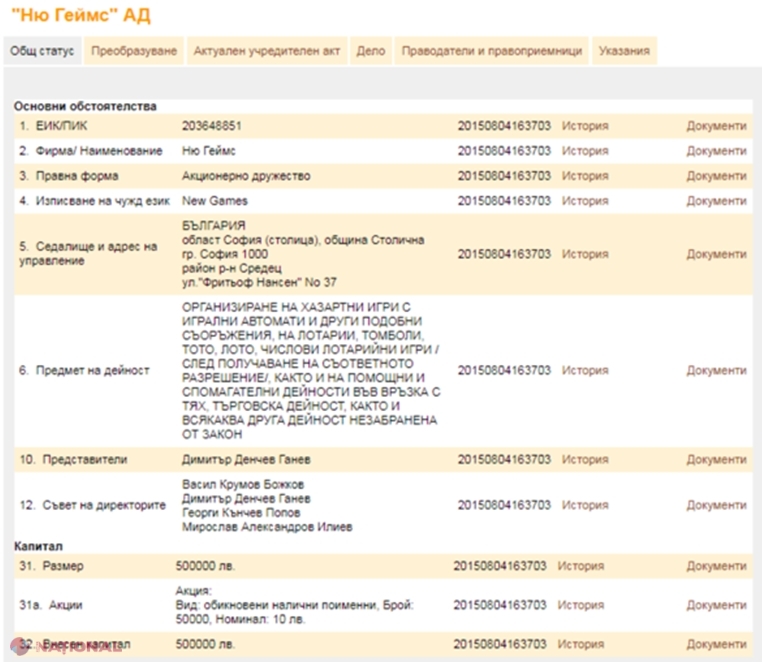Select the EIK number 203648851
The width and height of the screenshot is (762, 662).
[x=212, y=126]
